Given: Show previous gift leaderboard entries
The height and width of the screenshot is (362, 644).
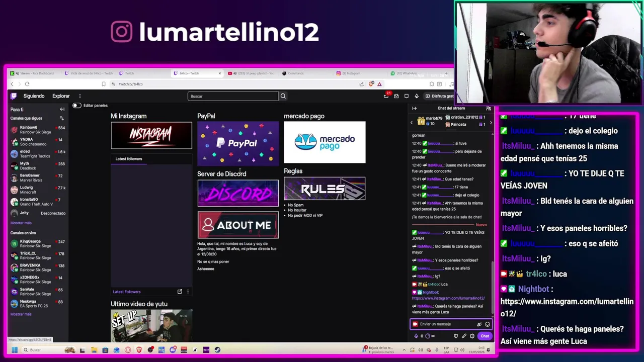Looking at the screenshot, I should [x=412, y=122].
